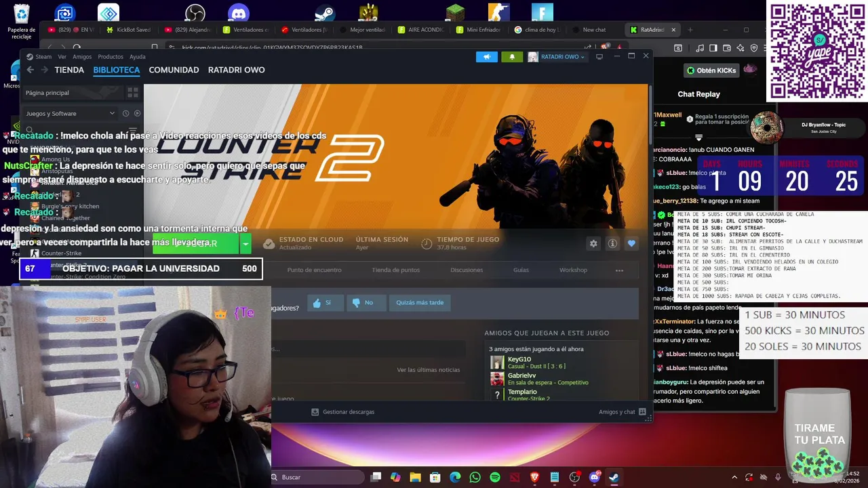Screen dimensions: 868x488
Task: Switch to New chat browser tab
Action: pyautogui.click(x=594, y=30)
